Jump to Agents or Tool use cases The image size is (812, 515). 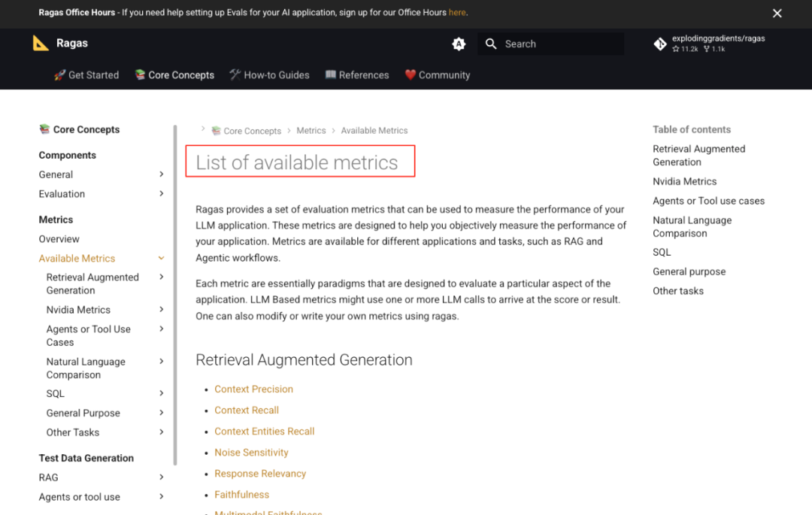[x=708, y=201]
